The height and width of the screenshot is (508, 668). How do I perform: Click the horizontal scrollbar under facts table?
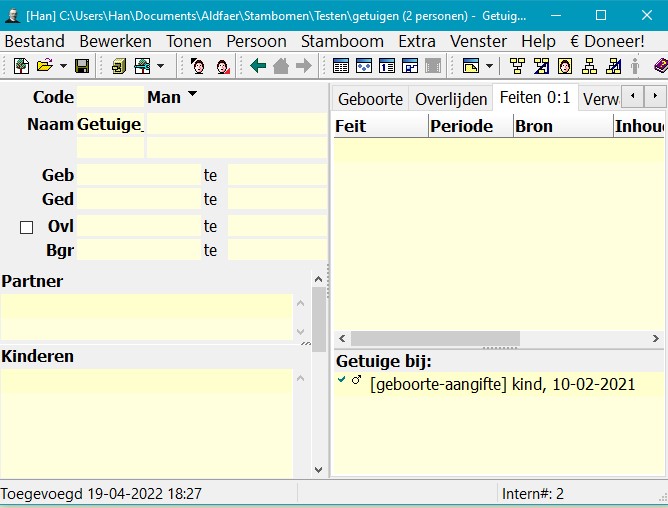[x=435, y=338]
